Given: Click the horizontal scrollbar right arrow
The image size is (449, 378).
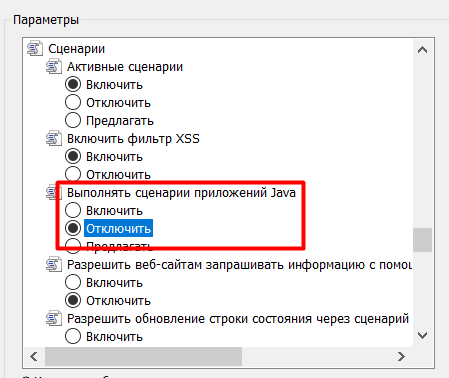Looking at the screenshot, I should click(x=401, y=357).
